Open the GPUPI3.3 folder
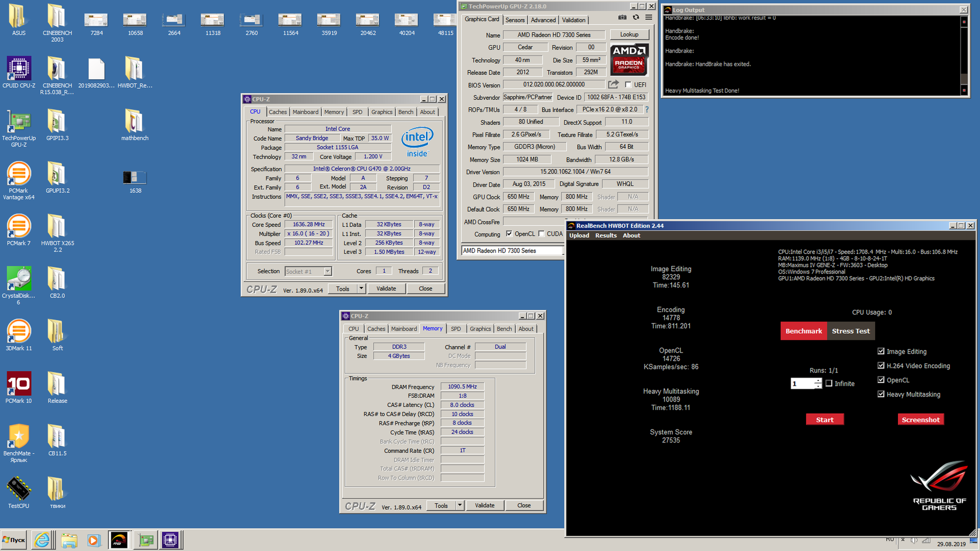This screenshot has width=980, height=551. click(57, 124)
